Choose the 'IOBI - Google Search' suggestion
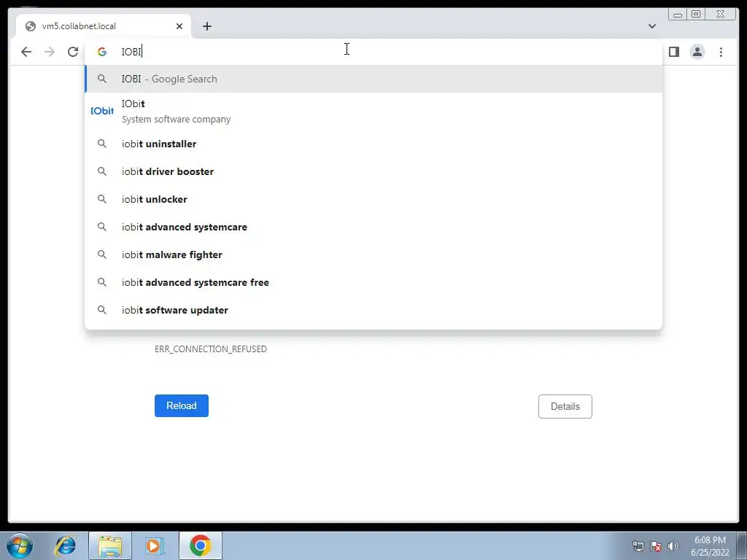 tap(373, 79)
